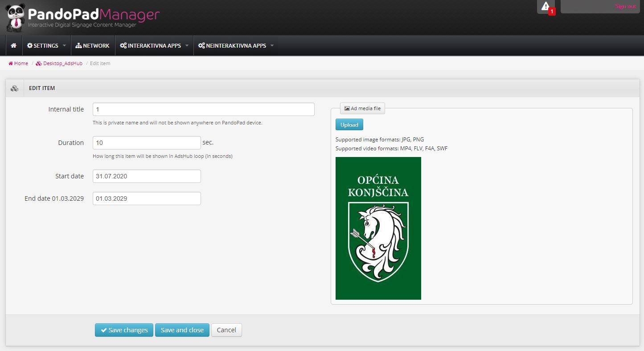Viewport: 644px width, 351px height.
Task: Click the Cancel button
Action: click(x=226, y=330)
